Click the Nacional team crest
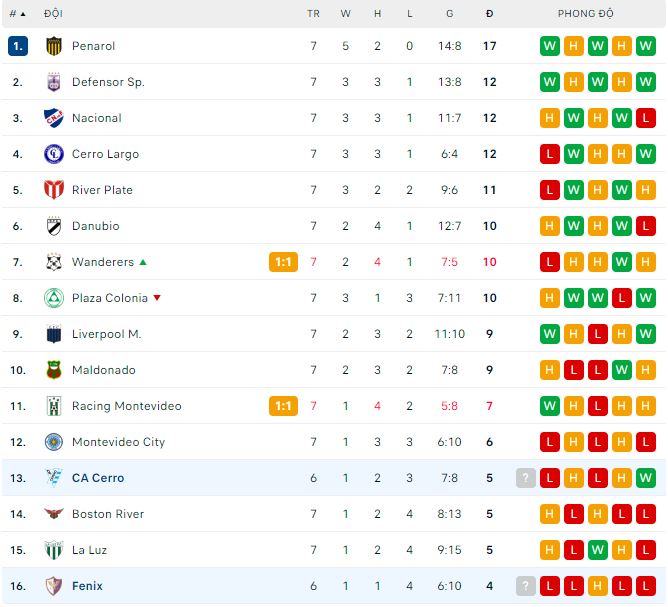 pos(54,118)
